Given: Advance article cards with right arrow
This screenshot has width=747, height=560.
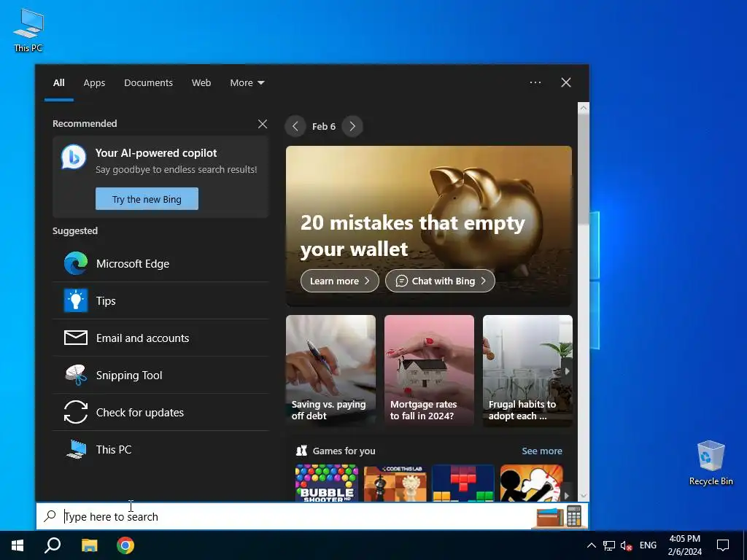Looking at the screenshot, I should (567, 371).
